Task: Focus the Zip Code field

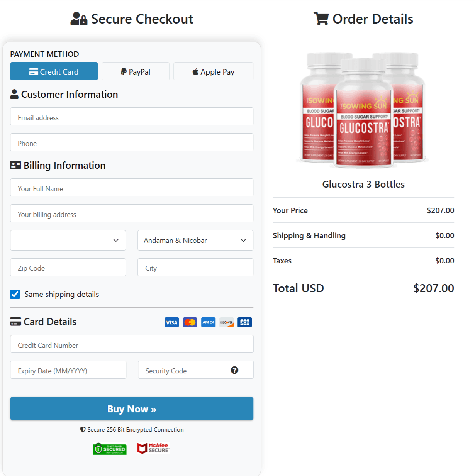Action: [x=68, y=268]
